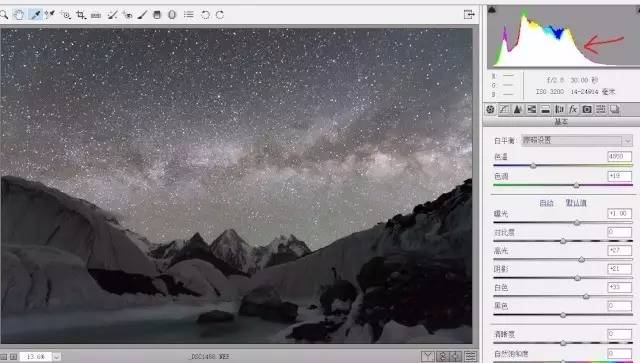640x363 pixels.
Task: Click the color temperature value field
Action: pos(620,156)
